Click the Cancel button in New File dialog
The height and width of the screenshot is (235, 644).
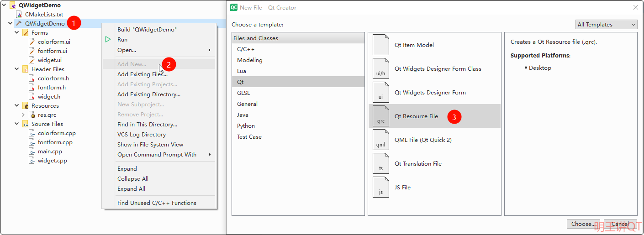point(620,224)
